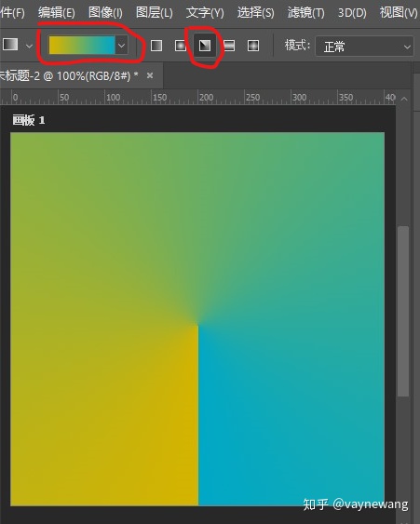
Task: Click the Gradient tool preset icon
Action: coord(10,45)
